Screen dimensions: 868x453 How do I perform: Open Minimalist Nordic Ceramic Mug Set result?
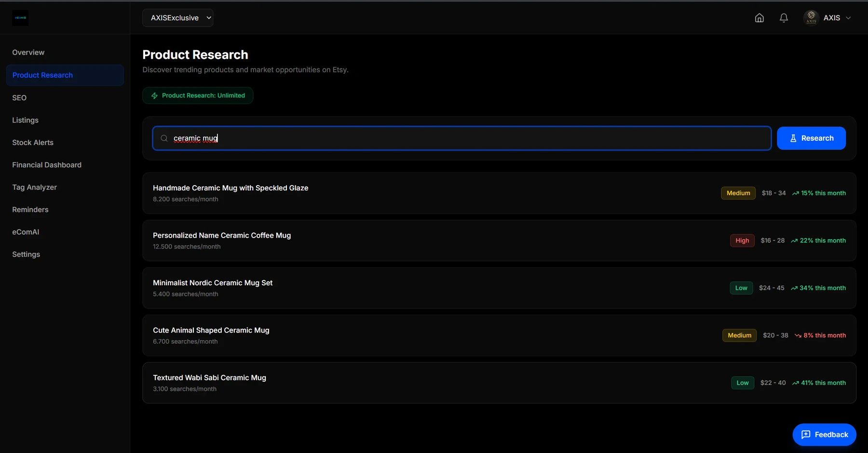point(499,288)
